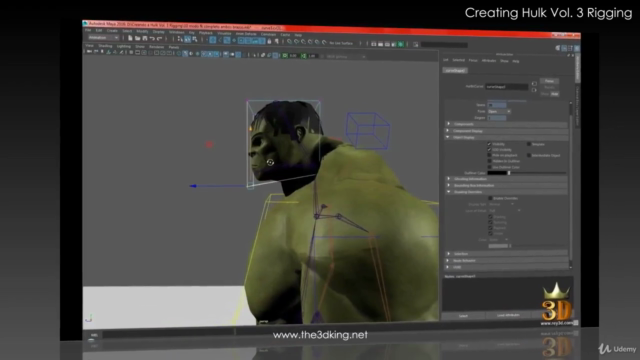Click the viewport Film Gate icon
The image size is (640, 360).
(138, 53)
